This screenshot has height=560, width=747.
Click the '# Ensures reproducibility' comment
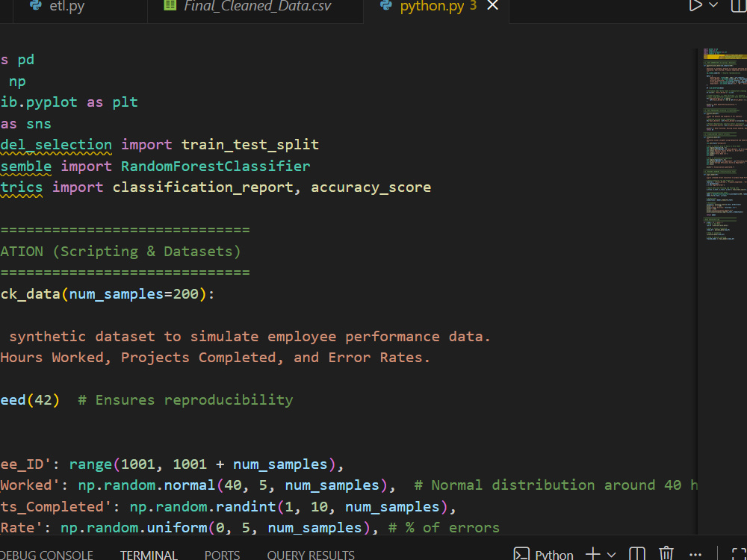tap(185, 400)
